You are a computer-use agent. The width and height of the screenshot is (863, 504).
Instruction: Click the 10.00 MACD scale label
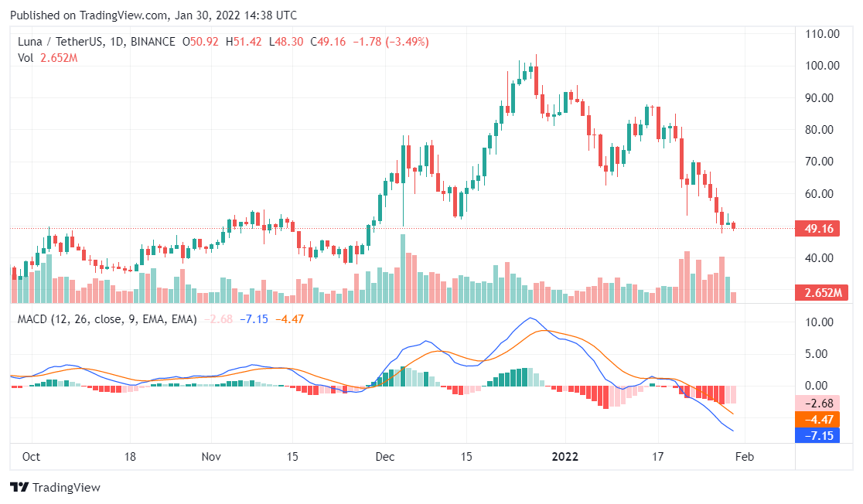(x=823, y=322)
